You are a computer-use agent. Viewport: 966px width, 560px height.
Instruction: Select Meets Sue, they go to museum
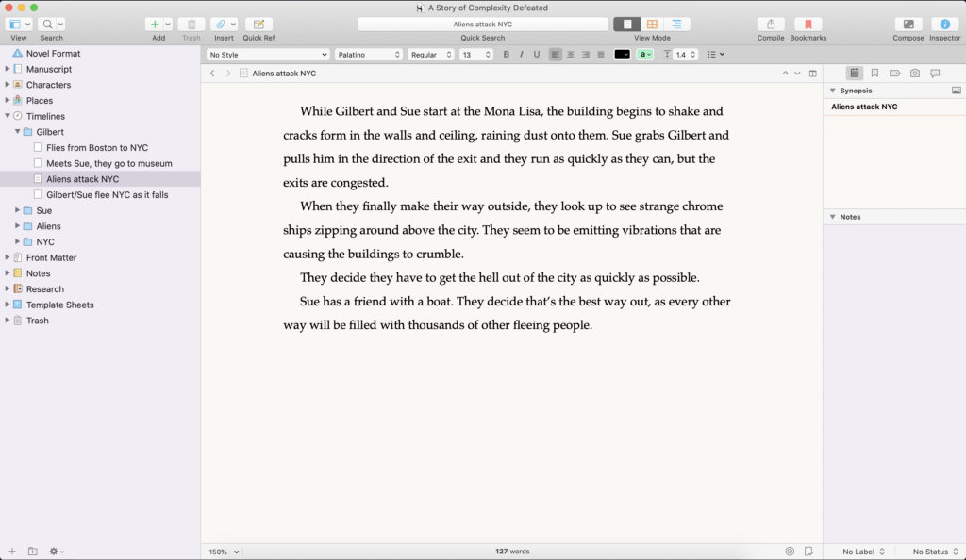tap(109, 163)
